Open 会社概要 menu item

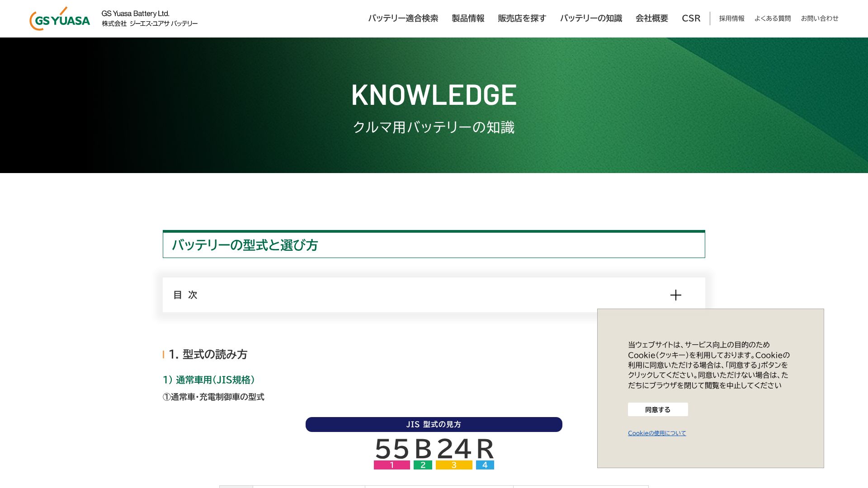point(652,19)
